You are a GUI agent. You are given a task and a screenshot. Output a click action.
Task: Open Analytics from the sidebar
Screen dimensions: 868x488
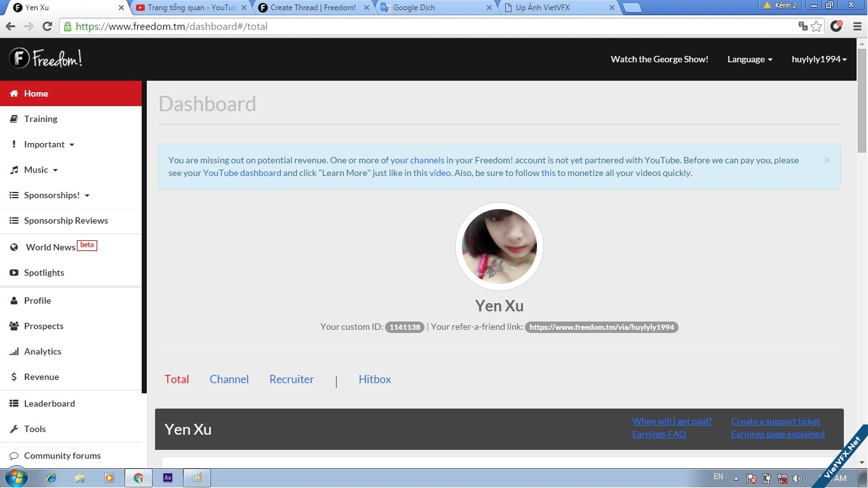pyautogui.click(x=43, y=351)
